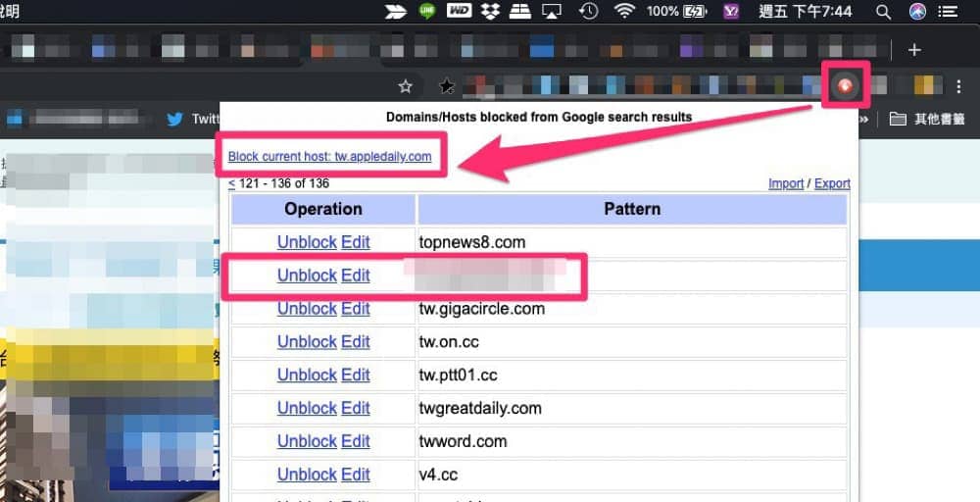Select the tw.on.cc pattern text
The image size is (980, 502).
(x=449, y=341)
